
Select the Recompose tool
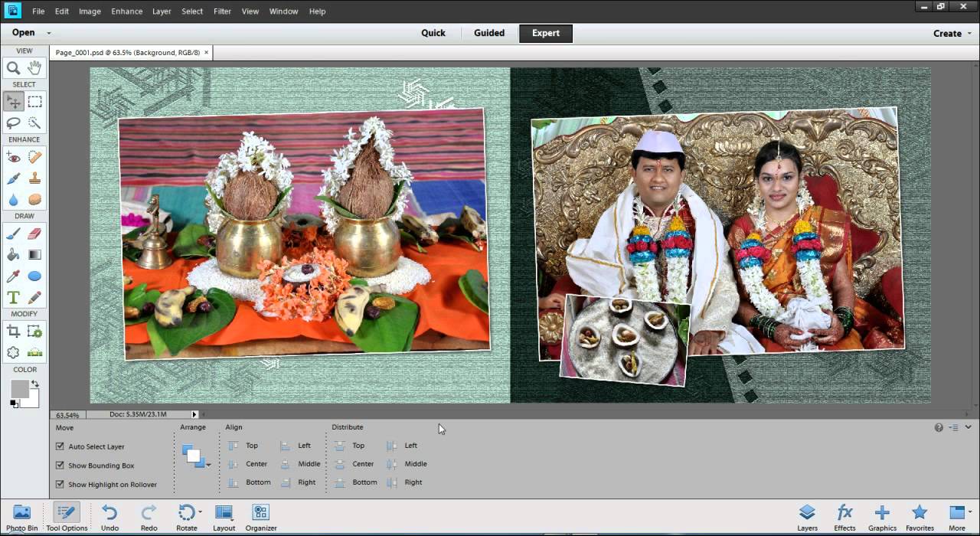coord(34,332)
